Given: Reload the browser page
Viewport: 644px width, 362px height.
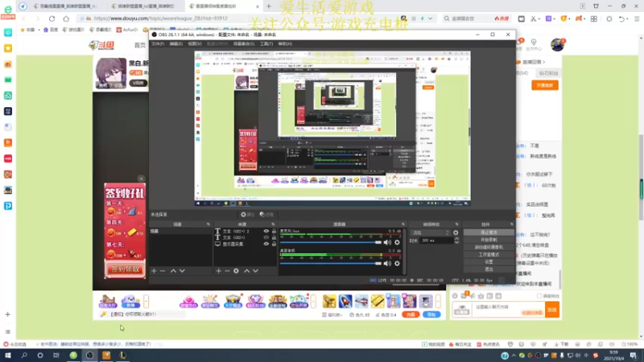Looking at the screenshot, I should pyautogui.click(x=52, y=19).
